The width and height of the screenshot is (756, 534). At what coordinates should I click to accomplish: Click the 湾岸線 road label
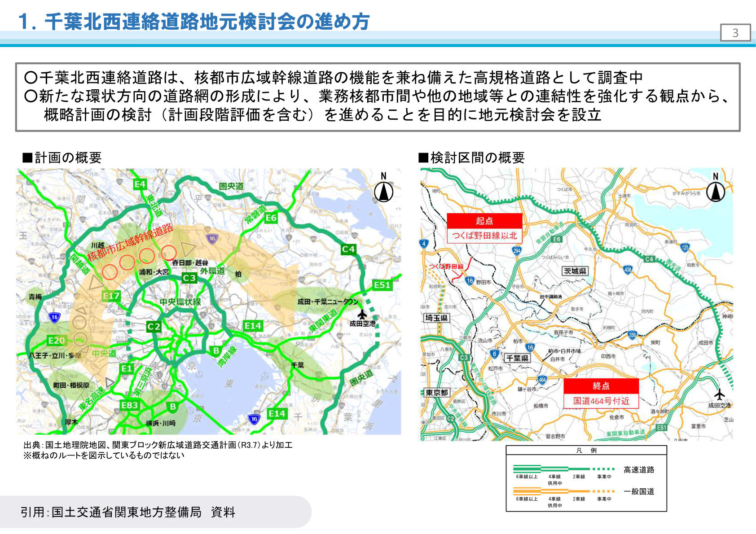(227, 357)
